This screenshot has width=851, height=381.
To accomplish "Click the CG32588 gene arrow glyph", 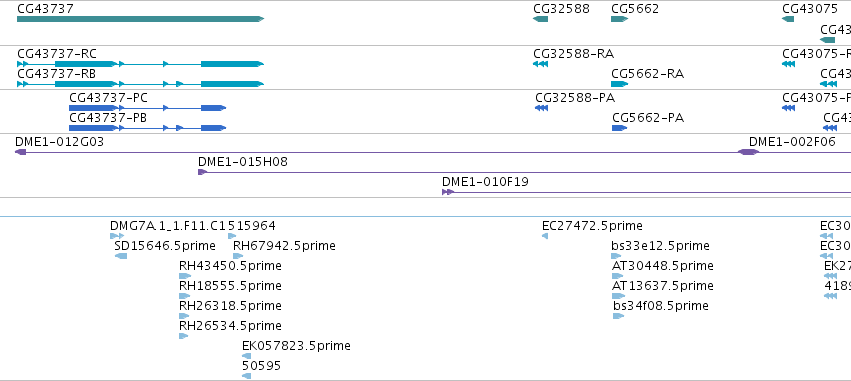I will [x=541, y=19].
